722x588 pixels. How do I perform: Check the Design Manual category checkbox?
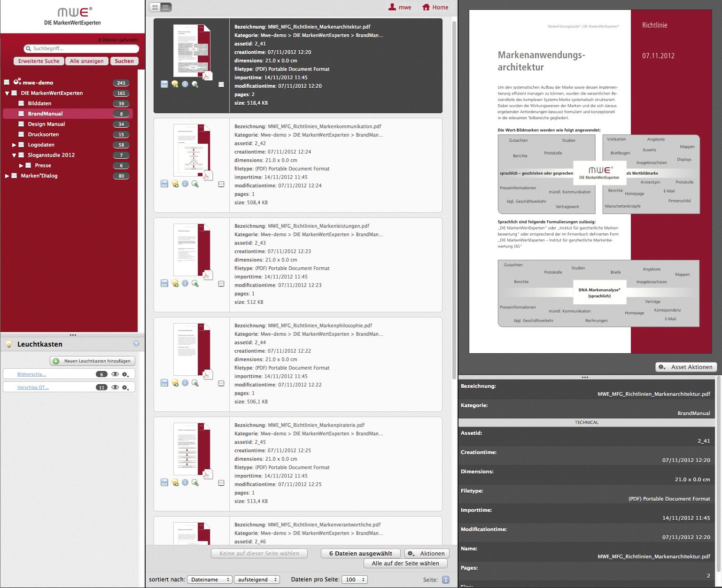(x=21, y=124)
